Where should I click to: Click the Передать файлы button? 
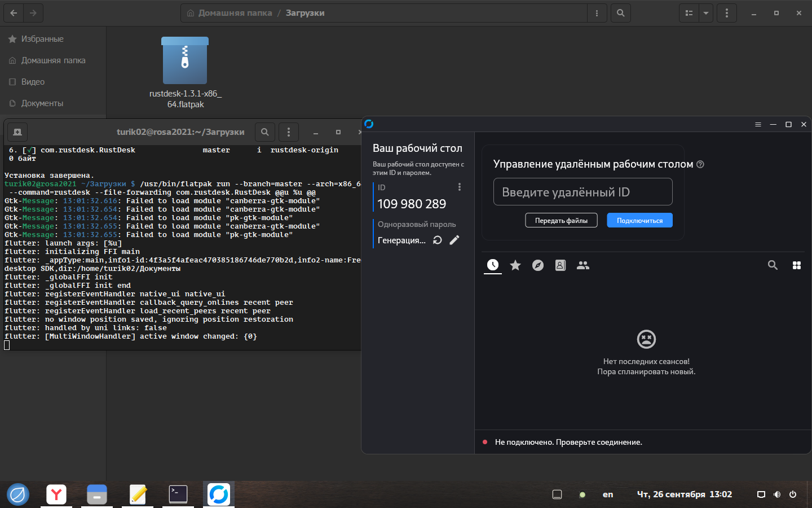click(x=561, y=221)
